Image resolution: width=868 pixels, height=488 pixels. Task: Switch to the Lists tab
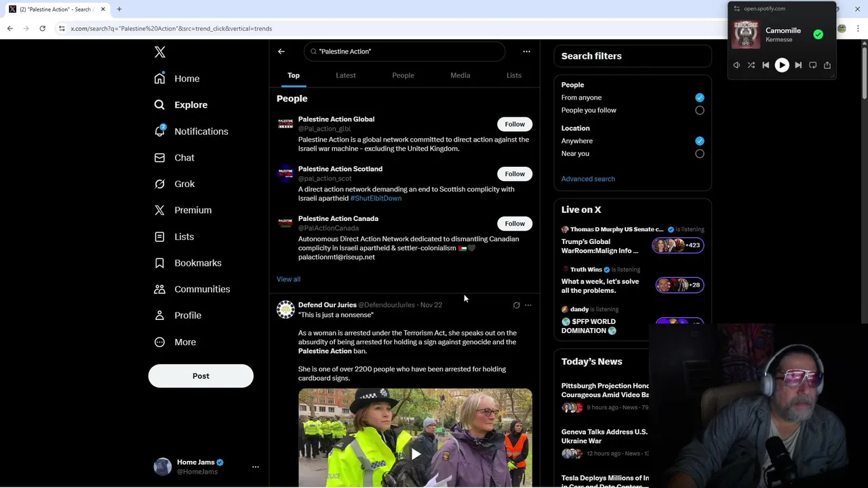pyautogui.click(x=514, y=75)
